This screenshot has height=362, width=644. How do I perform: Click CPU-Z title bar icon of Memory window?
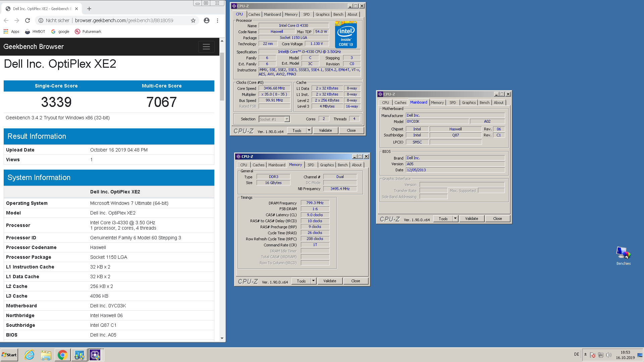[x=238, y=157]
